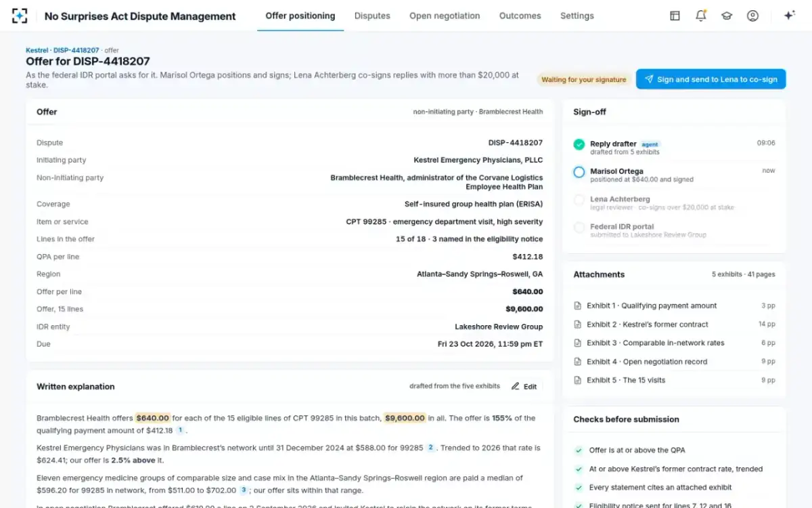Open citation marker 3 after $702.00
The height and width of the screenshot is (508, 812).
(x=244, y=490)
